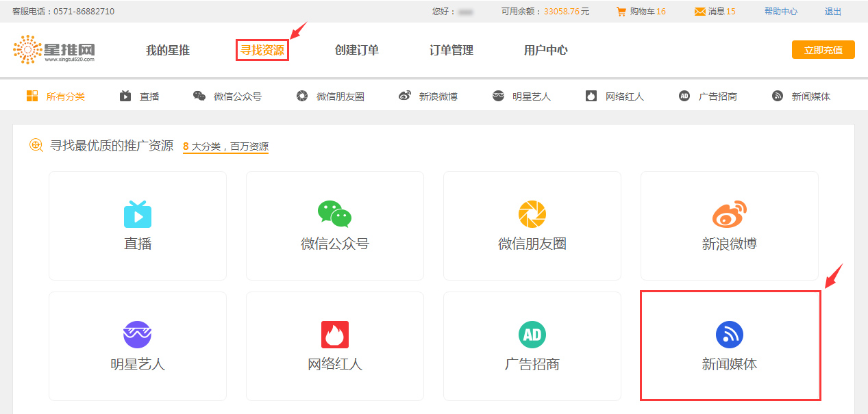This screenshot has height=414, width=868.
Task: Open 用户中心 in main navigation
Action: pos(546,50)
